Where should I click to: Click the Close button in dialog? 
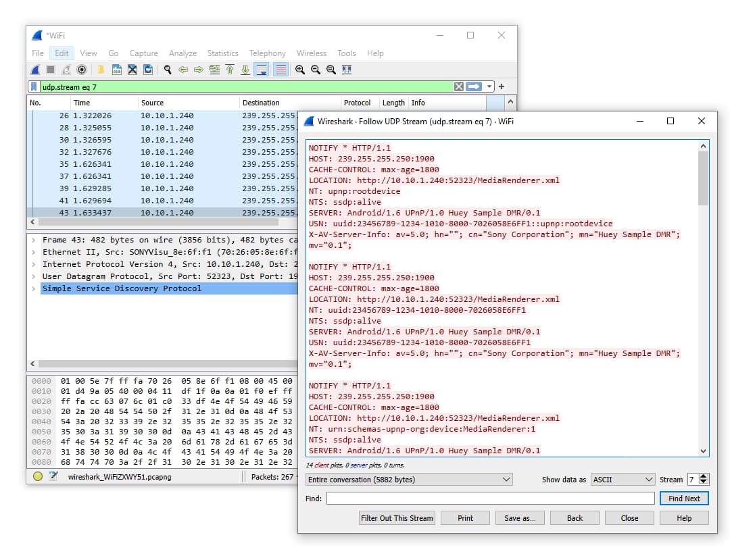[x=629, y=518]
